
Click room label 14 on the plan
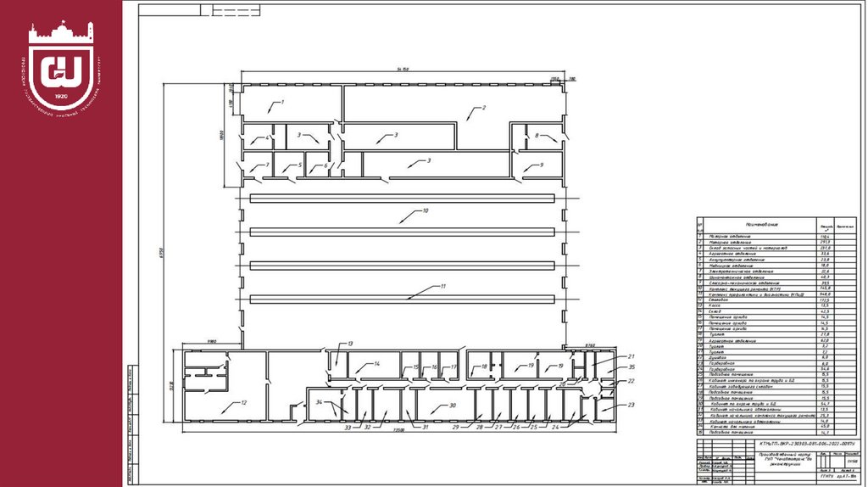tap(376, 364)
